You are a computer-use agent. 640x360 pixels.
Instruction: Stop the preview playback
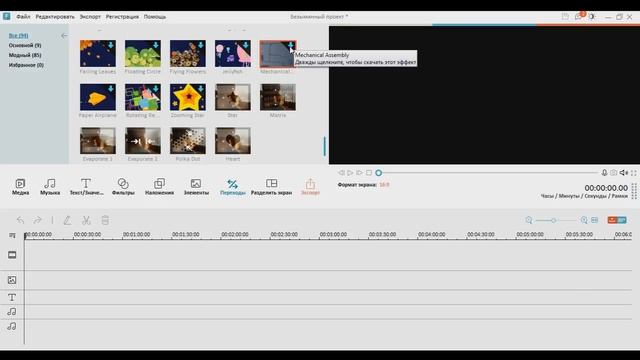369,173
